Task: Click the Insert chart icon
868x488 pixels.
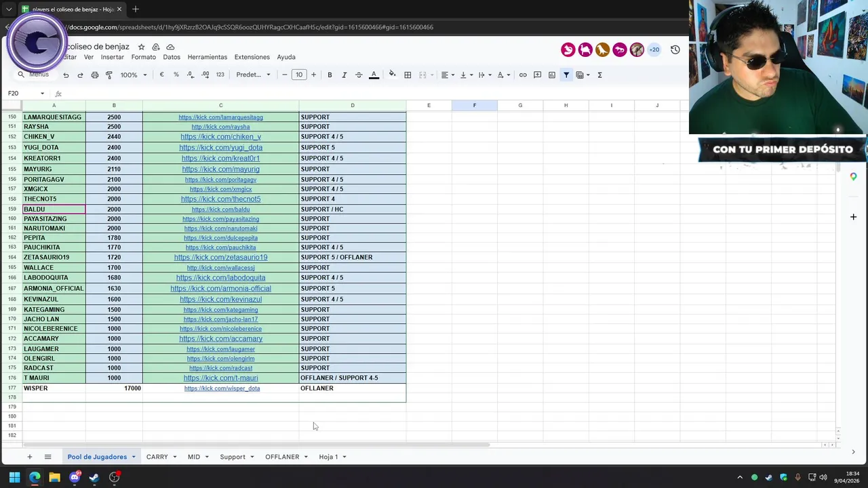Action: (552, 75)
